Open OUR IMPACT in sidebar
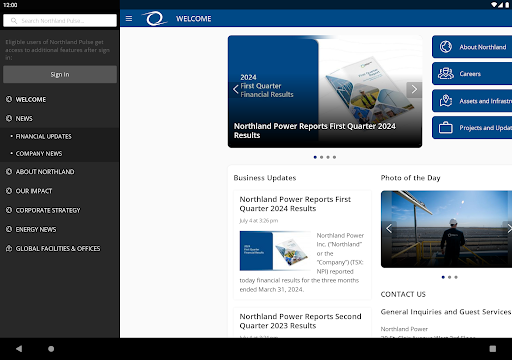This screenshot has height=360, width=512. (x=60, y=191)
